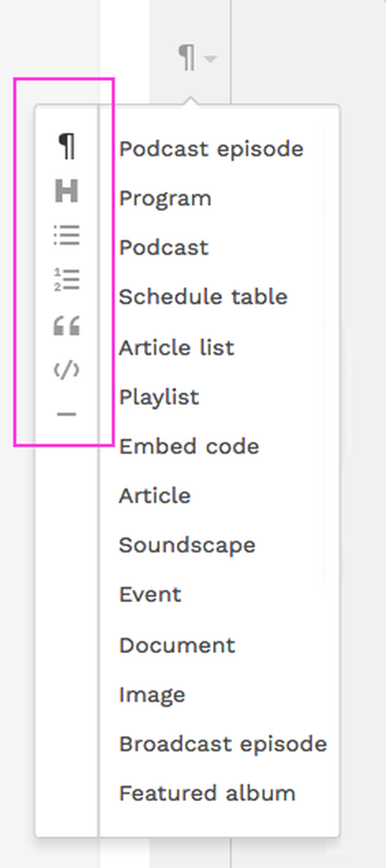Select Article list option
The width and height of the screenshot is (386, 868).
pos(177,348)
